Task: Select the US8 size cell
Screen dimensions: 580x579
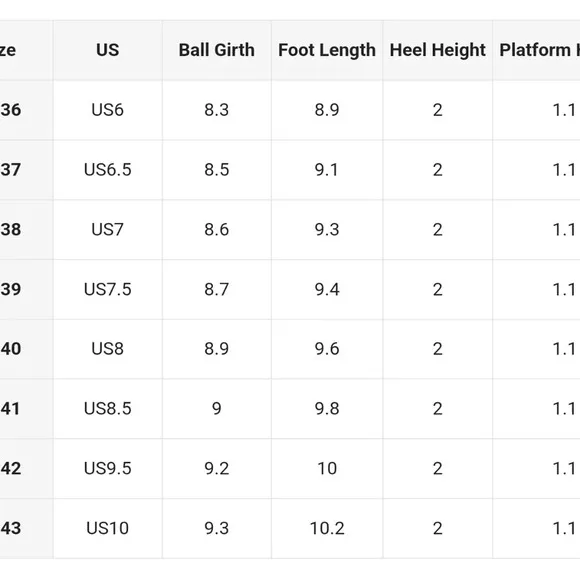Action: (x=108, y=349)
